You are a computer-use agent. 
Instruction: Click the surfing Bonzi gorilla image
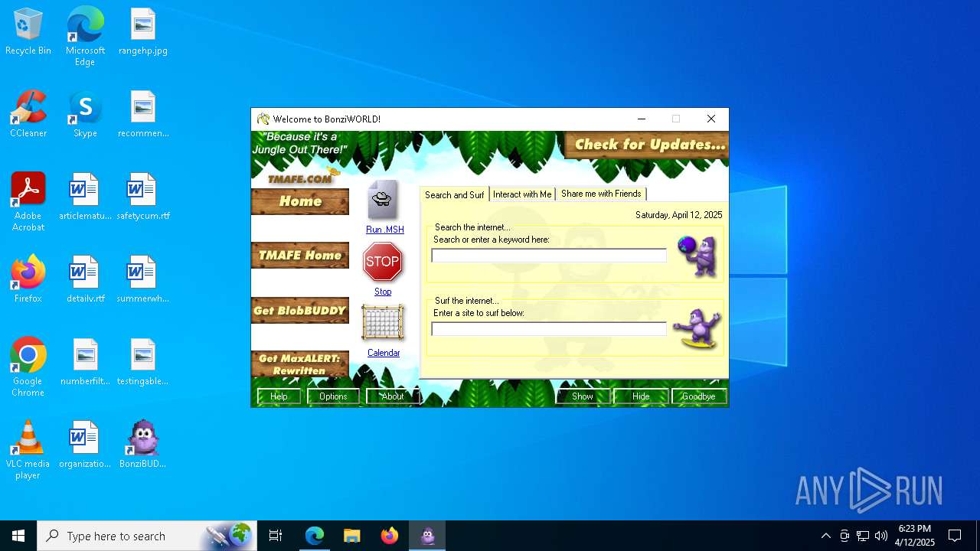coord(697,328)
